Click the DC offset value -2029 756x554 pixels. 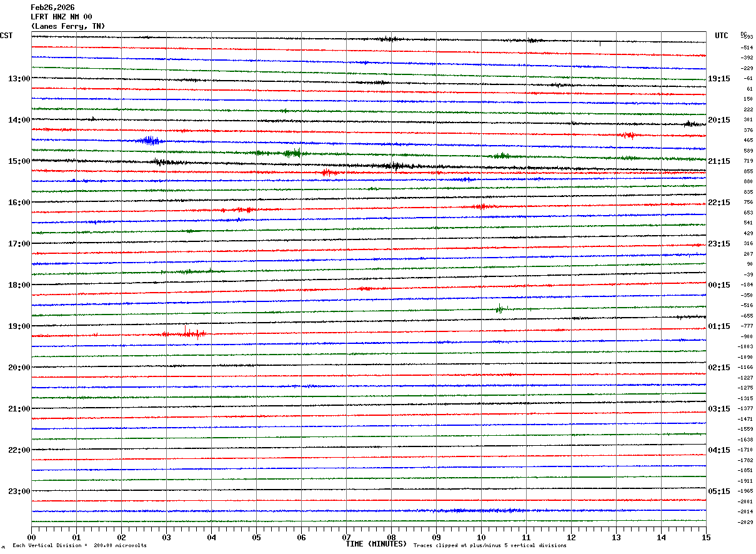click(x=745, y=523)
